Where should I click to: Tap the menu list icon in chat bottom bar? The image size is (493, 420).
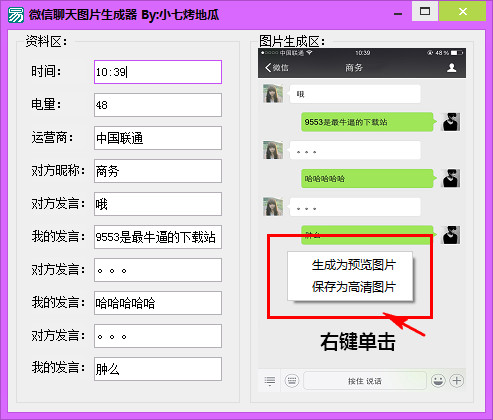coord(270,381)
